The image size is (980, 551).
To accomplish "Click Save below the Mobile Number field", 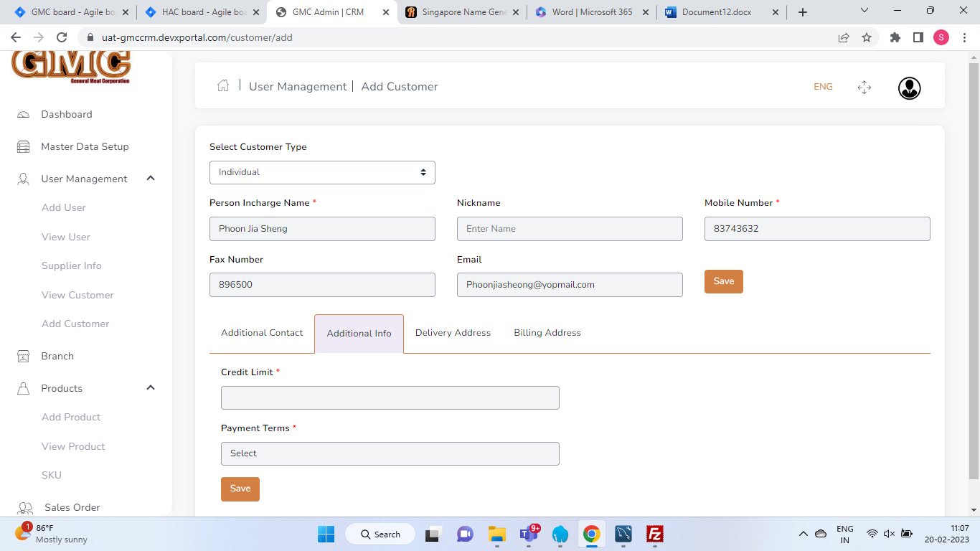I will (x=723, y=281).
